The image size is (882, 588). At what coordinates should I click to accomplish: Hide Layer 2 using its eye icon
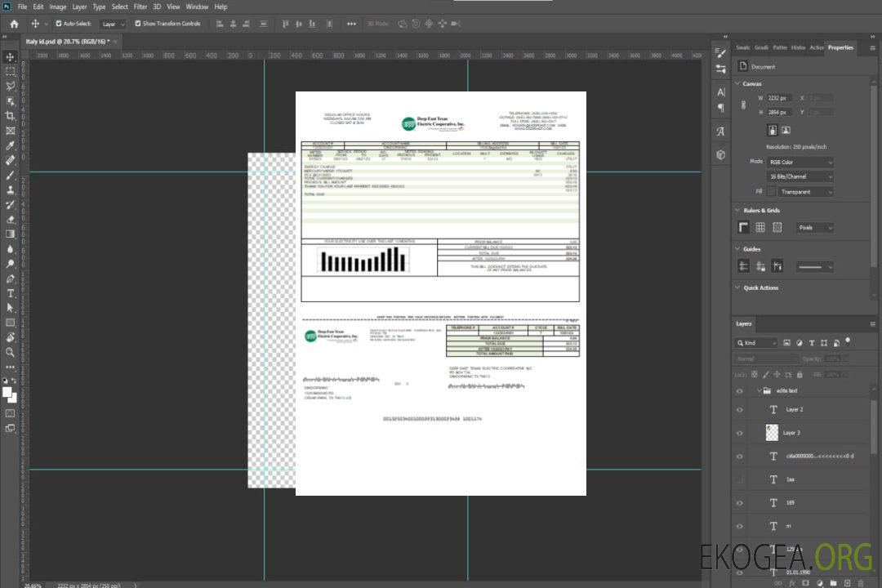(x=740, y=409)
